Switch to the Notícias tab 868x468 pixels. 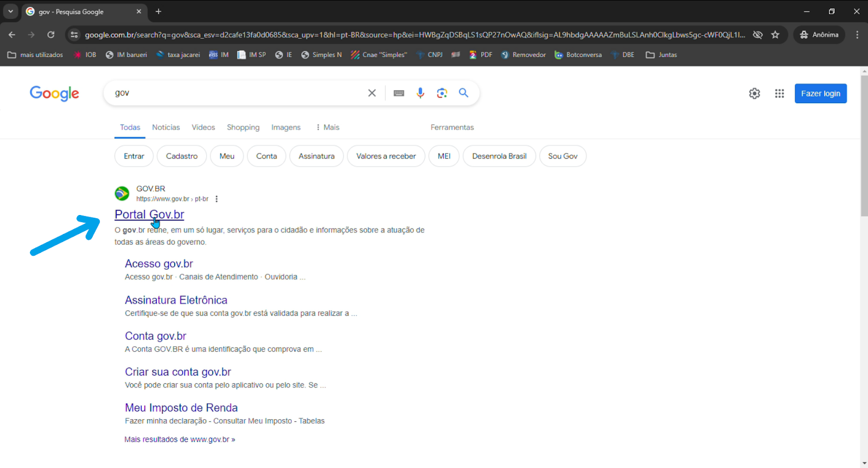click(x=166, y=127)
